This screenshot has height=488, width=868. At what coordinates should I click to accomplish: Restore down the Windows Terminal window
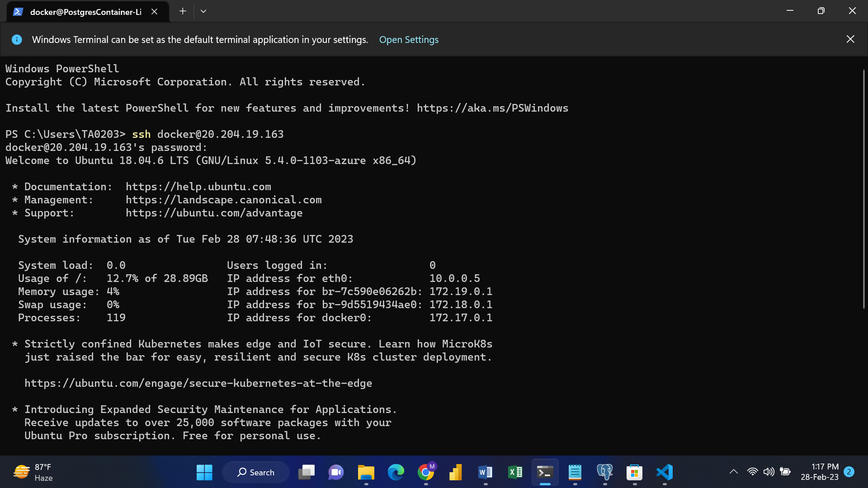pos(821,11)
